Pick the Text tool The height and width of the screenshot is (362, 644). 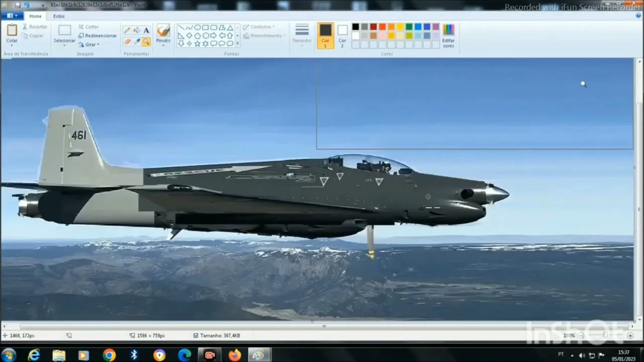tap(146, 30)
